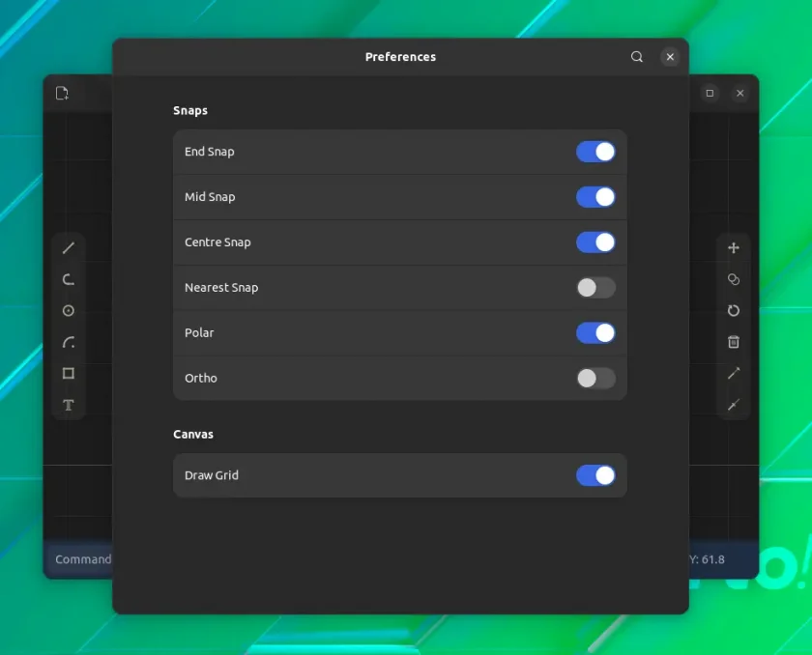Turn on the Ortho switch
Screen dimensions: 812x655
pos(595,378)
